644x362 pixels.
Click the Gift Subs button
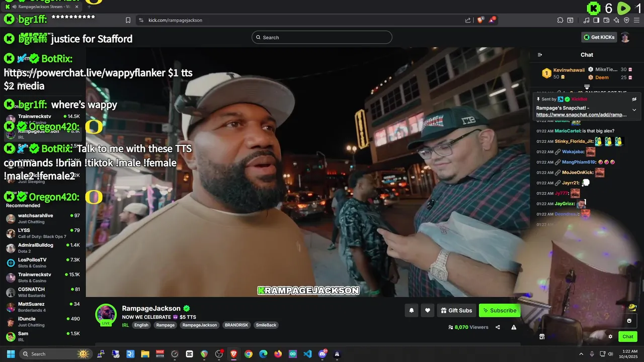[x=456, y=311]
